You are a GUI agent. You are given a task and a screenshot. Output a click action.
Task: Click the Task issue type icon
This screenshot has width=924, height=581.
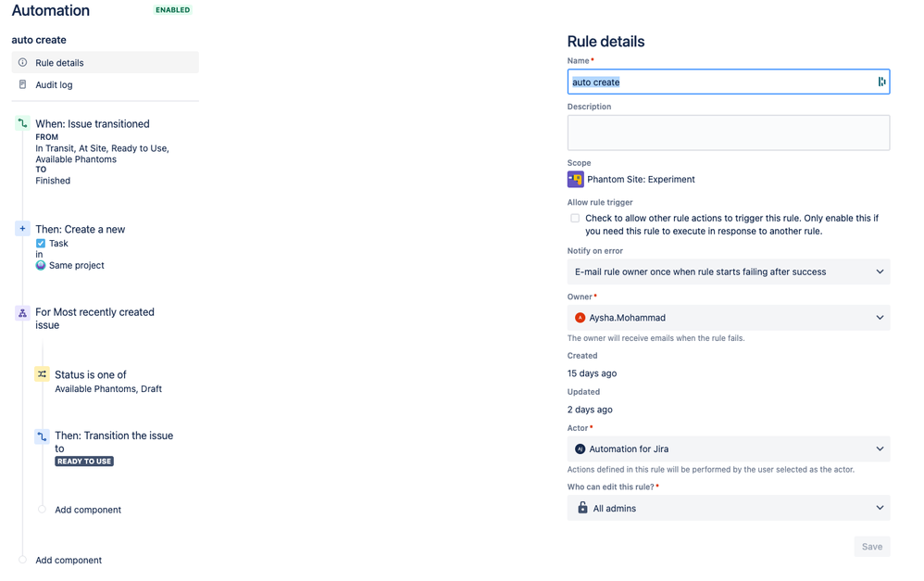click(41, 243)
